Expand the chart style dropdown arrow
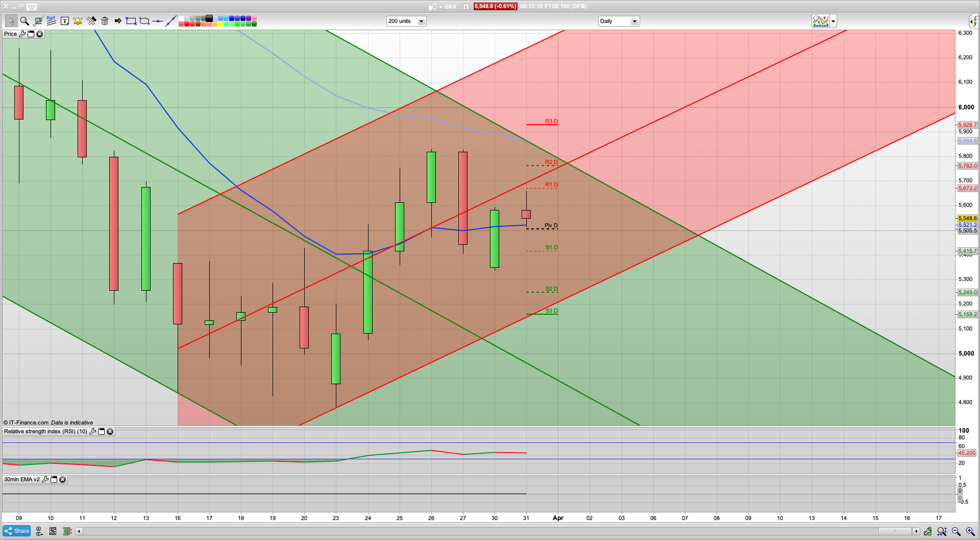This screenshot has width=980, height=540. [833, 21]
